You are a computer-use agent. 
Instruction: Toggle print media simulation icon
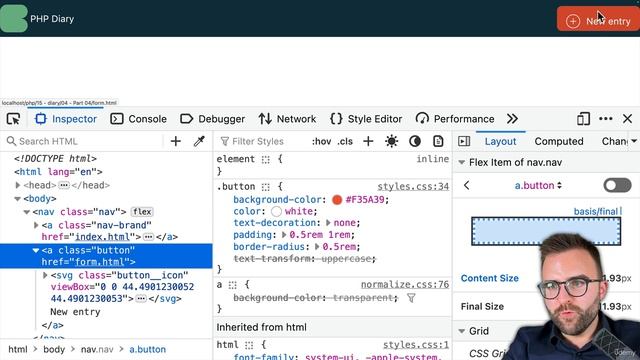(438, 141)
